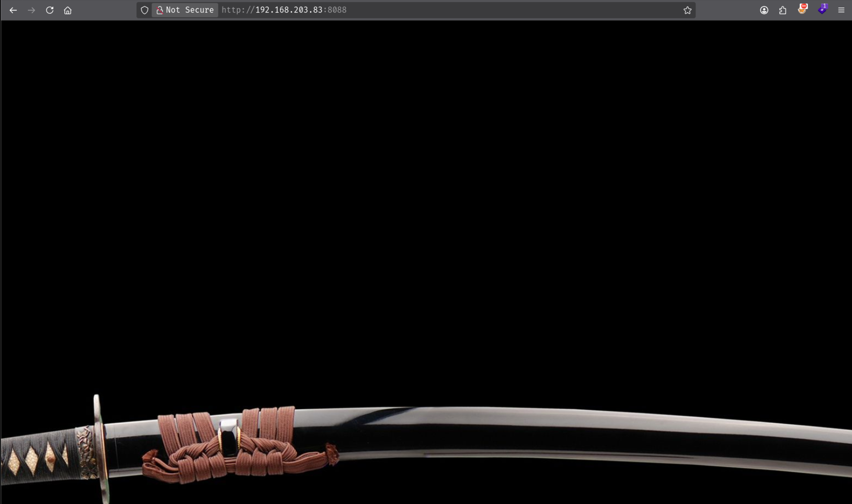
Task: Click the forward navigation arrow
Action: click(31, 10)
